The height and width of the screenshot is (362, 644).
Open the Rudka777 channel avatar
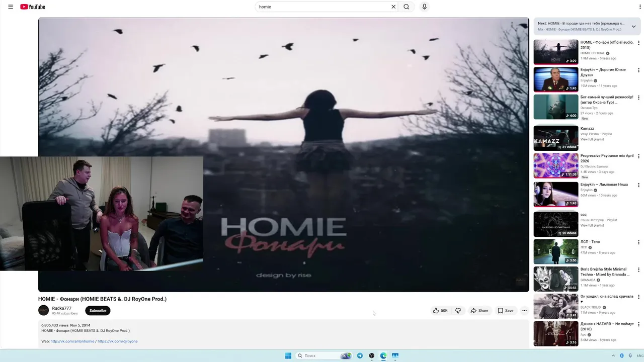(x=44, y=310)
